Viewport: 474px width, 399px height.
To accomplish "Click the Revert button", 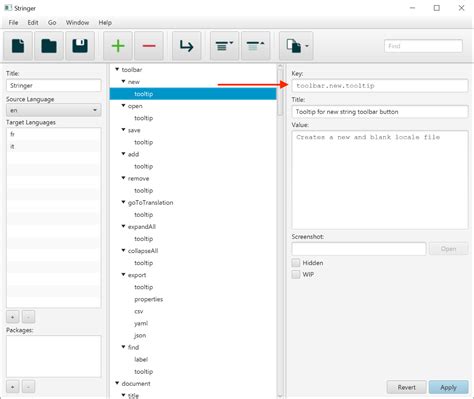I will (406, 387).
